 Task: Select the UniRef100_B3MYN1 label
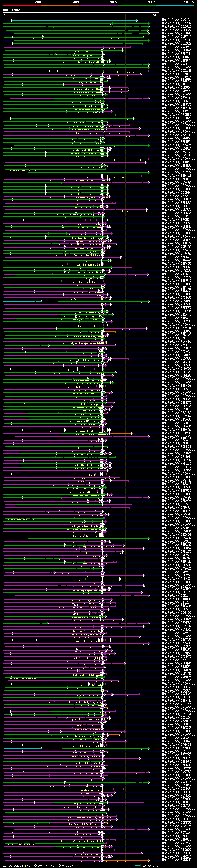click(x=176, y=54)
